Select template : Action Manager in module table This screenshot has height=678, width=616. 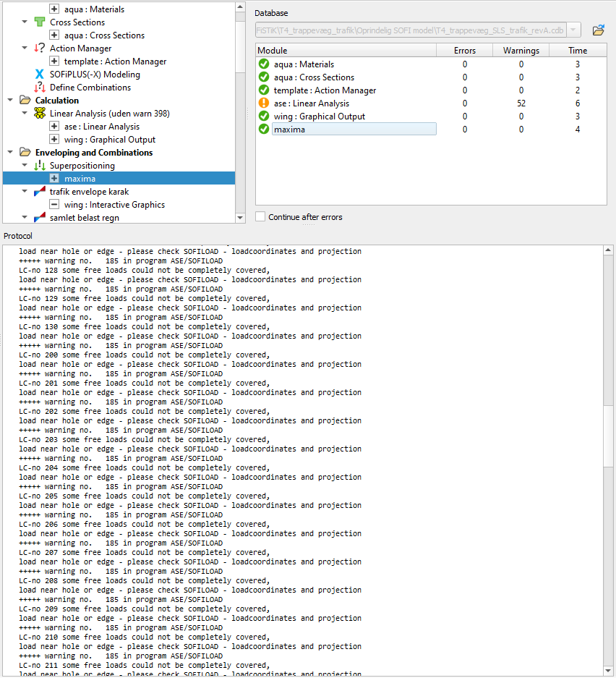tap(325, 90)
